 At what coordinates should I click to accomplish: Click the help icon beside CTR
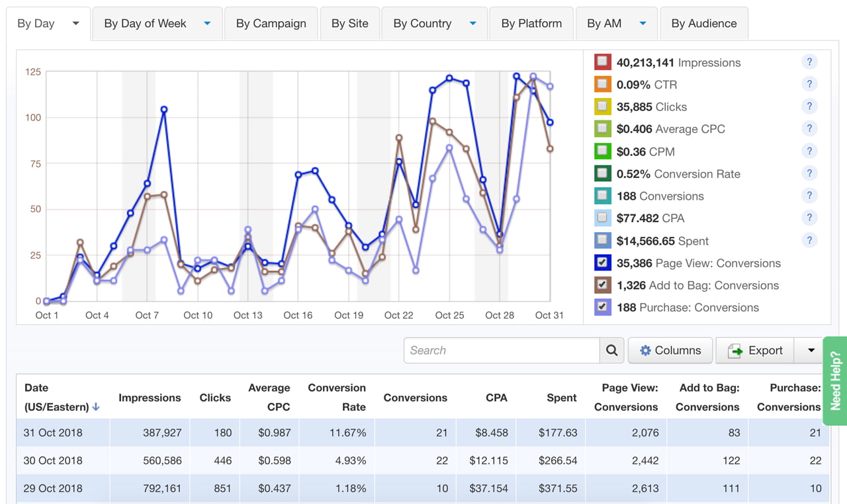[809, 84]
